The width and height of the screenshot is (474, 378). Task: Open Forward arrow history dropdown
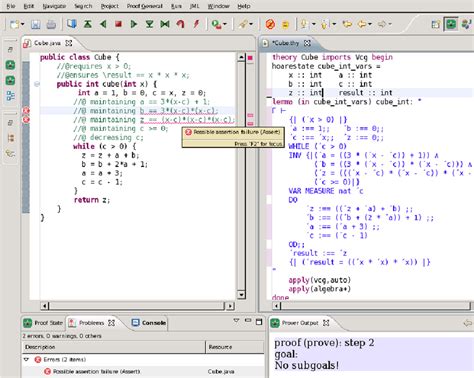390,24
